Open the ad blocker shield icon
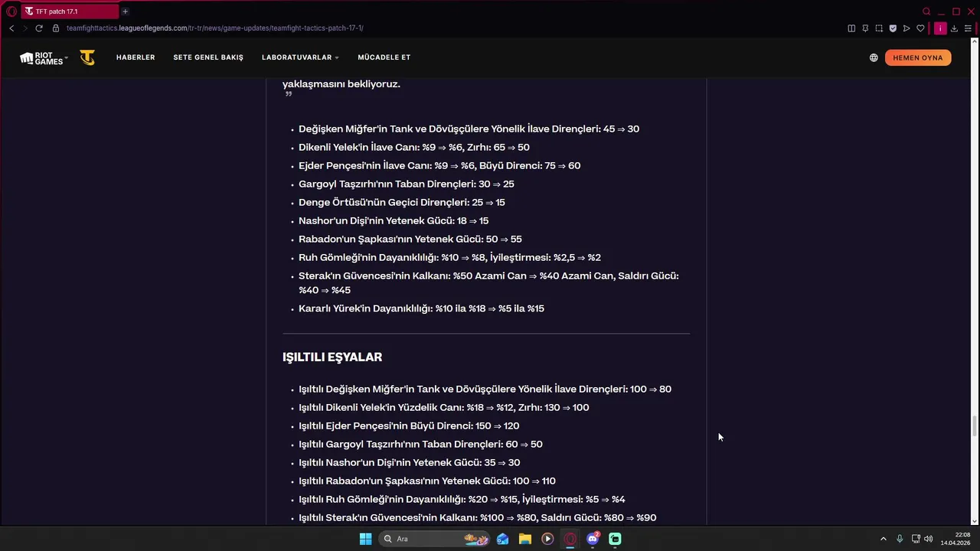Viewport: 980px width, 551px height. 893,28
